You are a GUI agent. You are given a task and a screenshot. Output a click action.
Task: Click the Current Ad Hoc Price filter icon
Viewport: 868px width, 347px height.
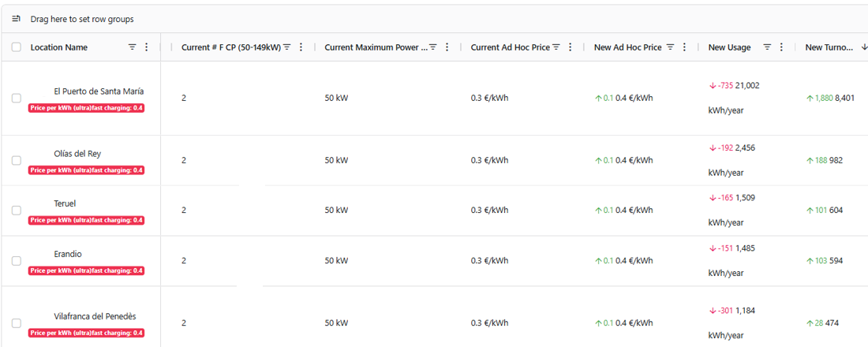coord(556,47)
